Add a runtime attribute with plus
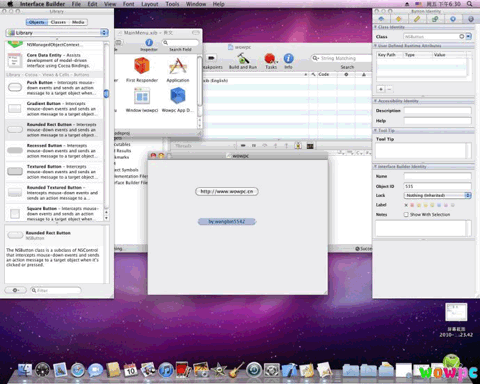 [x=381, y=89]
